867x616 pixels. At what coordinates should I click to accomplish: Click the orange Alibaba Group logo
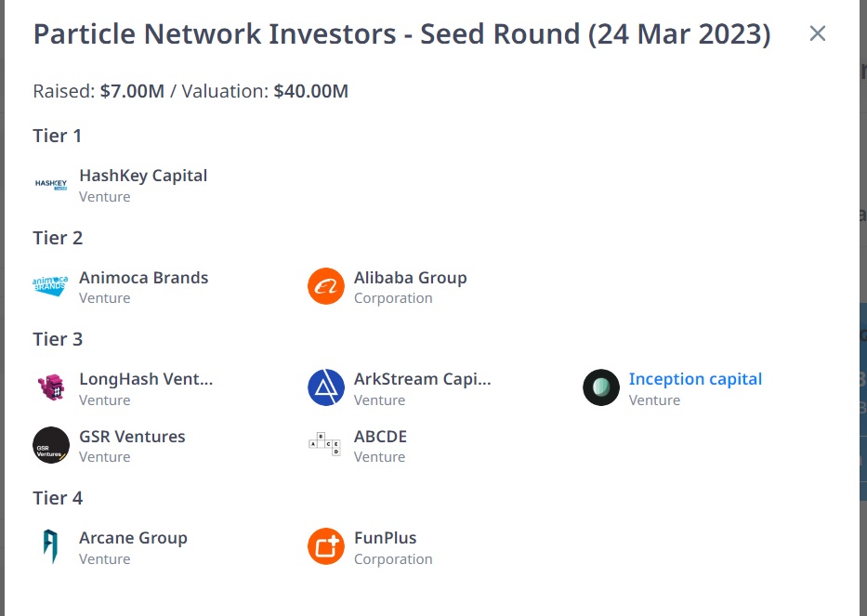326,286
